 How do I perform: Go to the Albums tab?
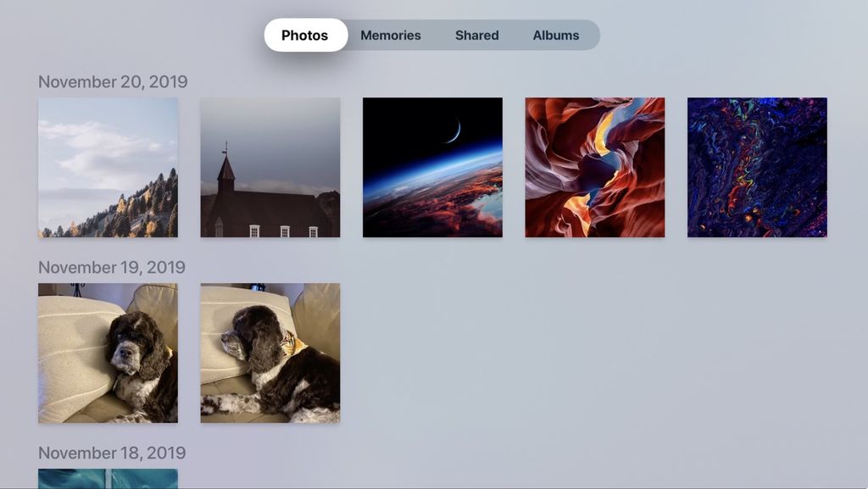556,36
